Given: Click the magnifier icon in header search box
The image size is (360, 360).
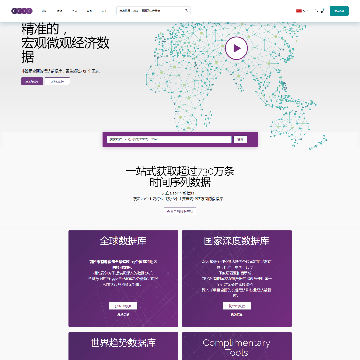Looking at the screenshot, I should tap(186, 11).
